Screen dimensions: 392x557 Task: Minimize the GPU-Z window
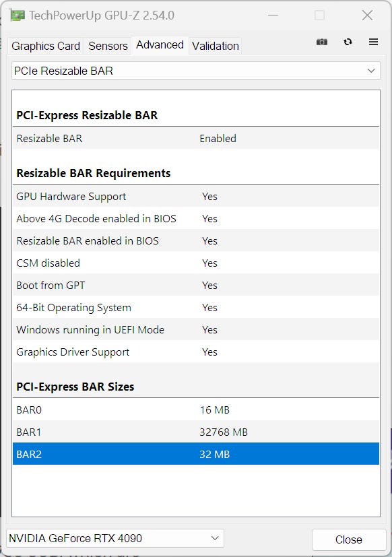pyautogui.click(x=273, y=15)
